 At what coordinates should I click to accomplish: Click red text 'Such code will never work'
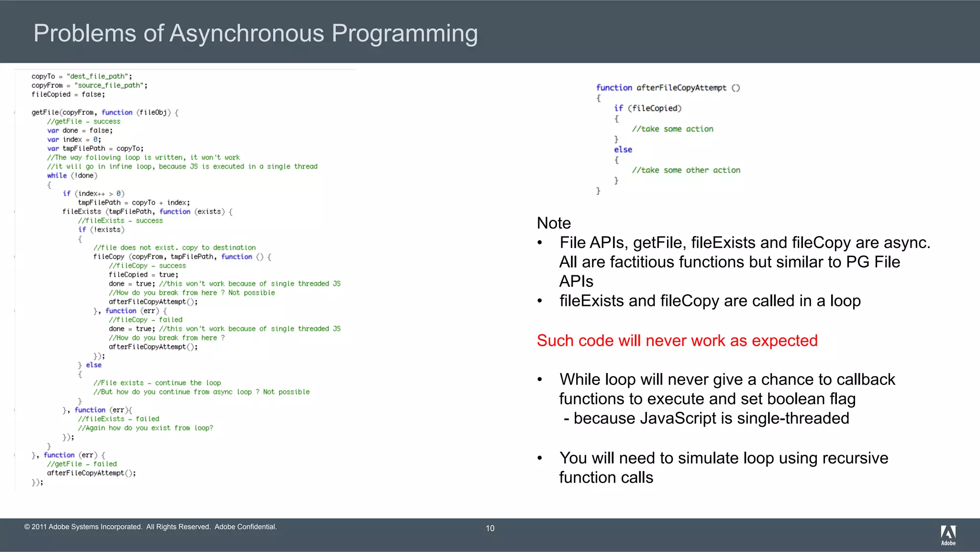point(677,340)
